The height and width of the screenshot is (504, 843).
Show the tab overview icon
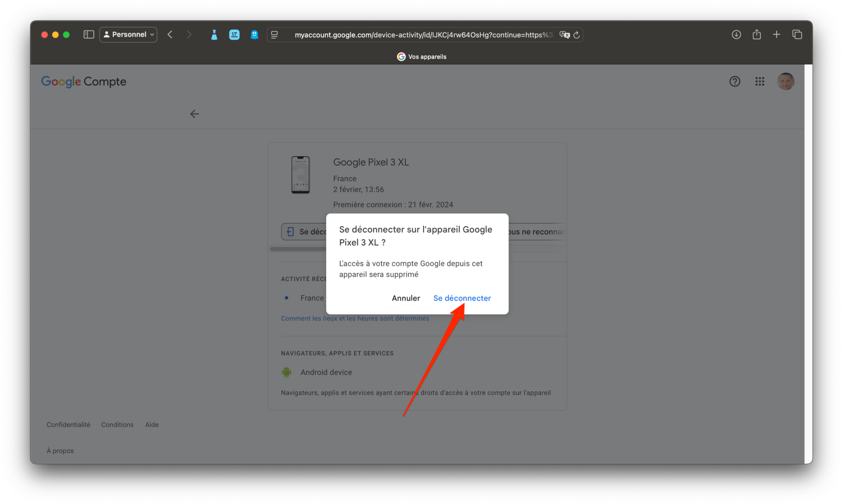pyautogui.click(x=797, y=34)
